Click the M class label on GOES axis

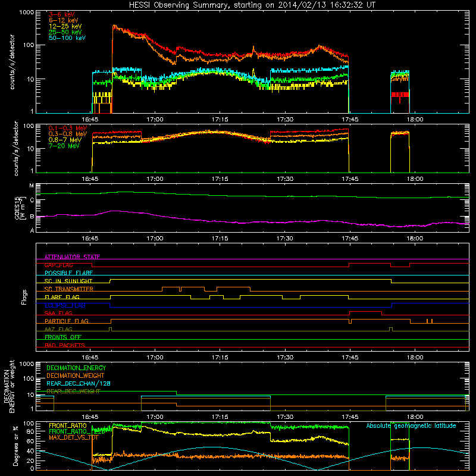(x=32, y=186)
